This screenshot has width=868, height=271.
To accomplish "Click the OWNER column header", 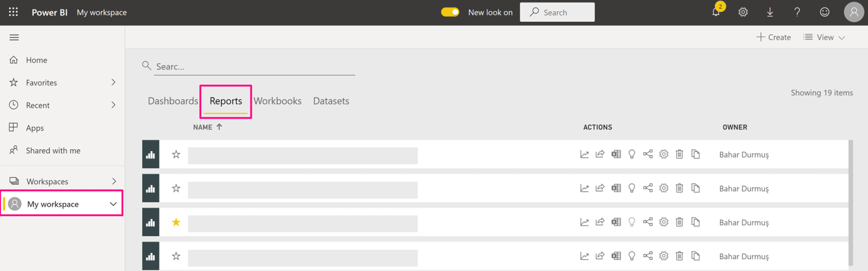I will [735, 127].
